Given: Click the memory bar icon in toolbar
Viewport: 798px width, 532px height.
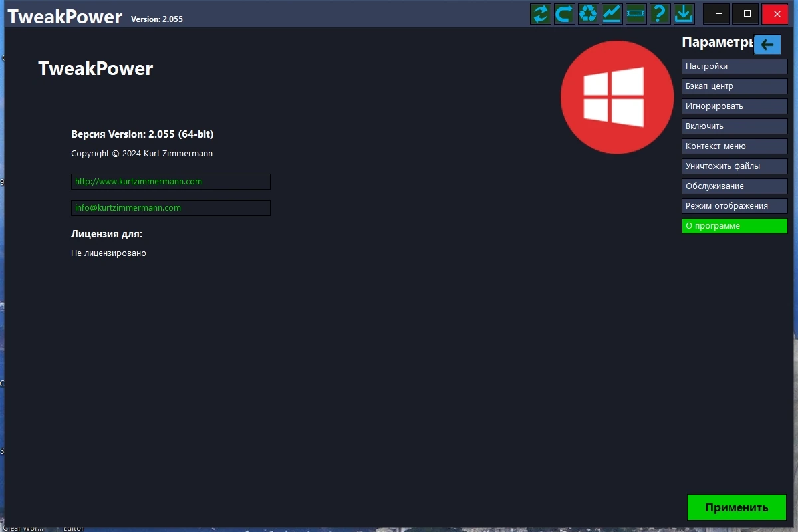Looking at the screenshot, I should [636, 13].
